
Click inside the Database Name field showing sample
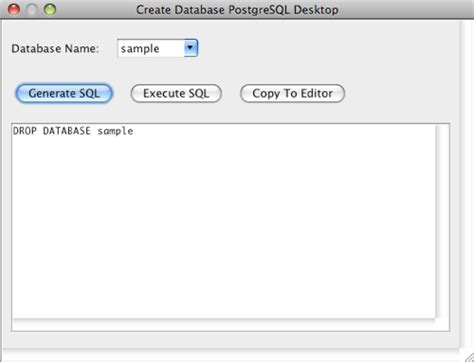(x=151, y=48)
